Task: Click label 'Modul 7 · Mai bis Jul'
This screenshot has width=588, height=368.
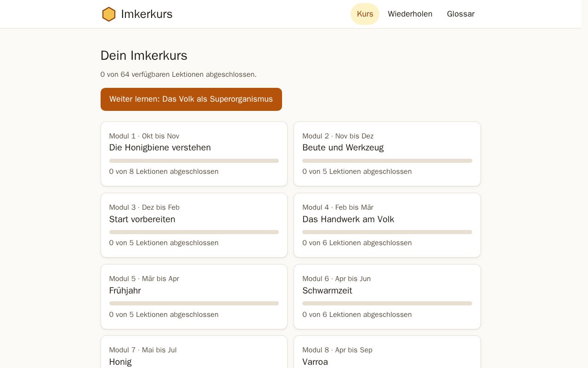Action: 143,350
